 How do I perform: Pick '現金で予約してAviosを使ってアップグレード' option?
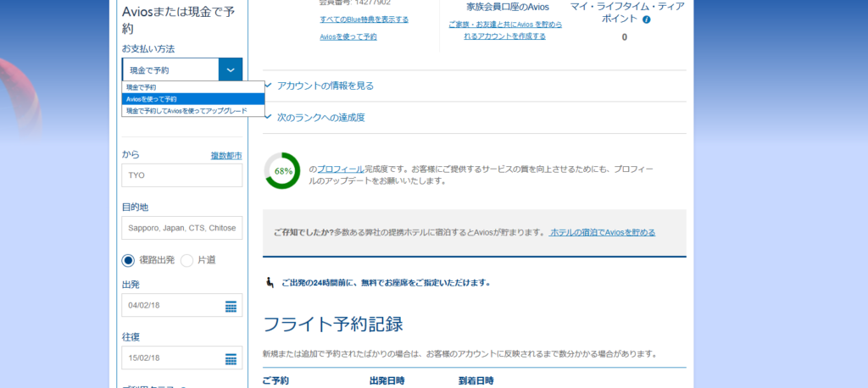(193, 111)
